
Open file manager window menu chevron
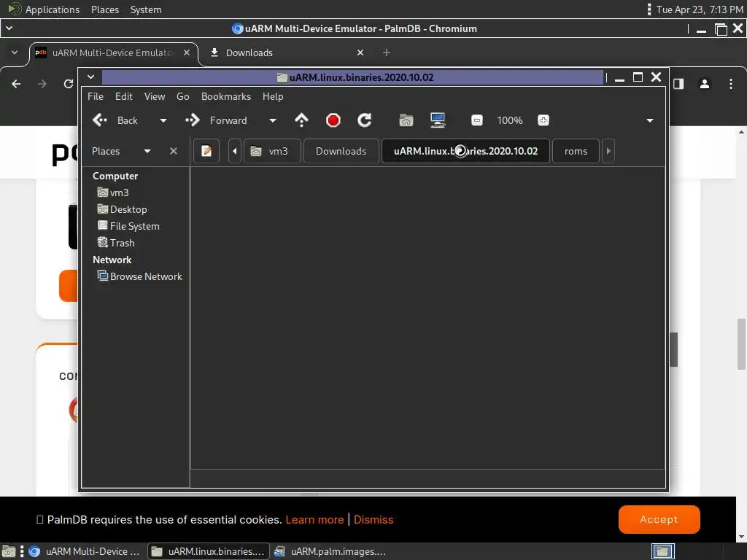click(91, 77)
